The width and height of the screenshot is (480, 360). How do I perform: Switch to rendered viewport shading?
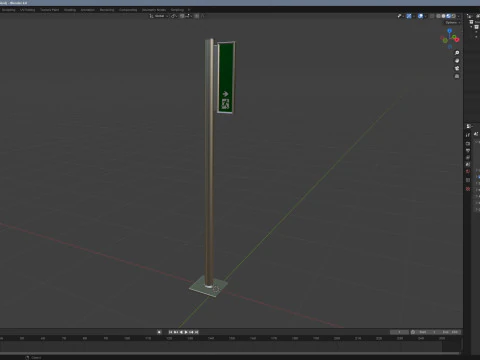[x=454, y=16]
